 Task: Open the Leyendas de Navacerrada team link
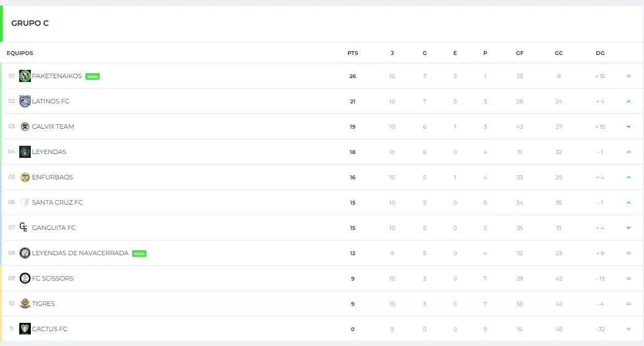point(80,253)
